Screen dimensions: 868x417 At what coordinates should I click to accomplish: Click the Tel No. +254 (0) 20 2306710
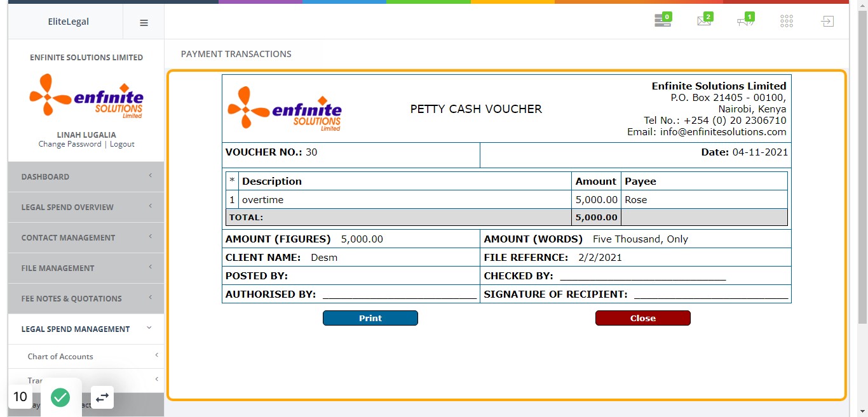(715, 121)
